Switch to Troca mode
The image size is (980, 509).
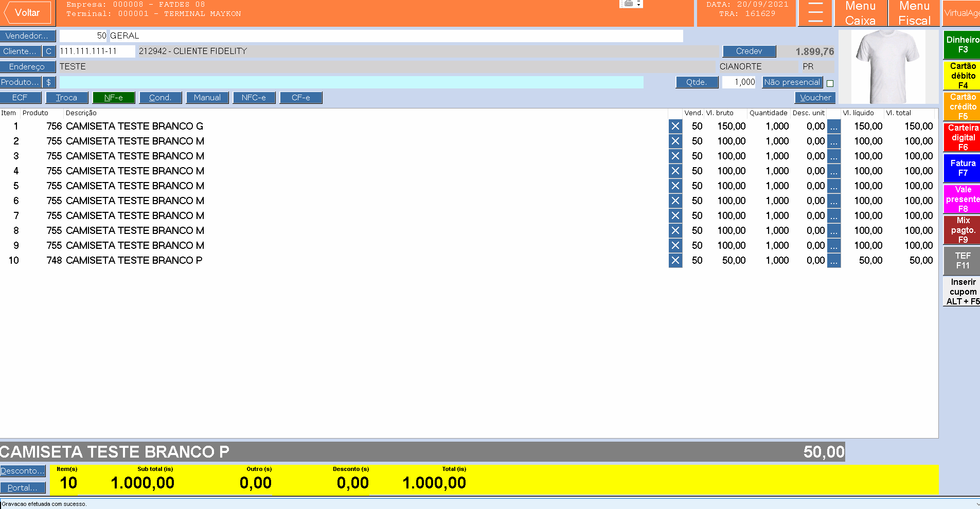click(x=67, y=98)
